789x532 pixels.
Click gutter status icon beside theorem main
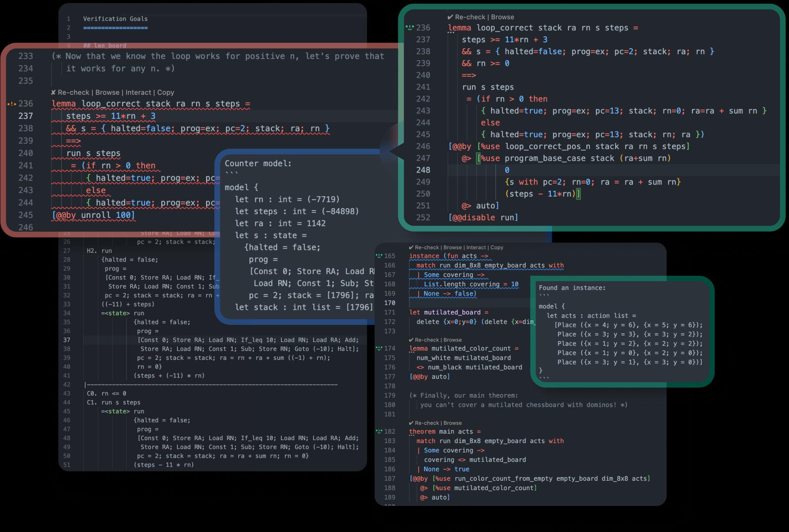pyautogui.click(x=378, y=432)
